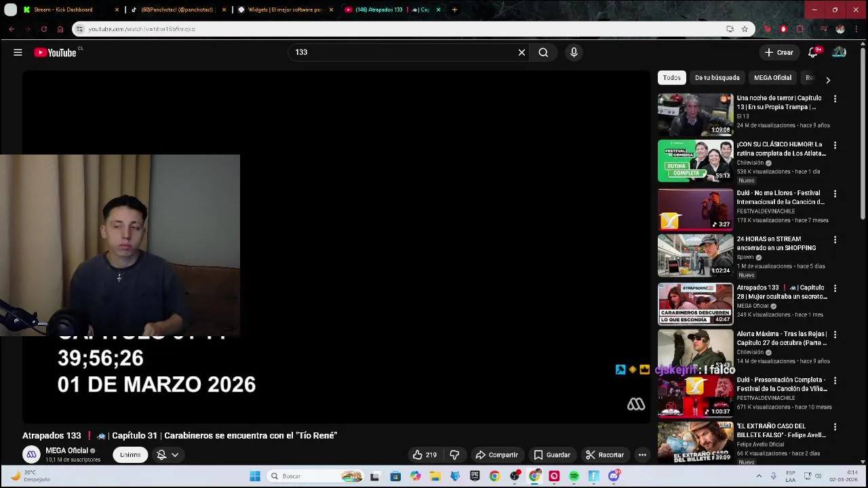868x488 pixels.
Task: Open the YouTube hamburger guide menu
Action: pos(18,52)
